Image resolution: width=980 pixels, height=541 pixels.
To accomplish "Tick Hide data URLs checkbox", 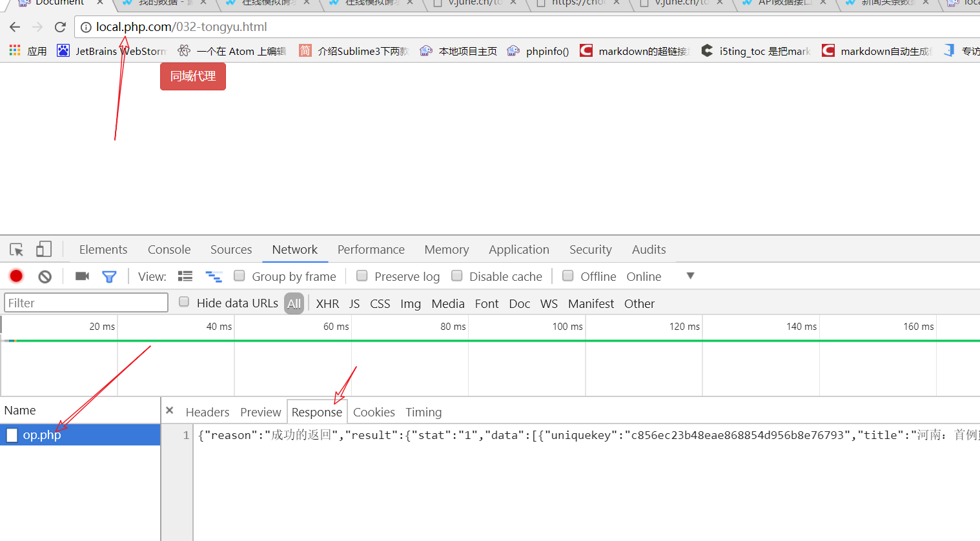I will [184, 302].
